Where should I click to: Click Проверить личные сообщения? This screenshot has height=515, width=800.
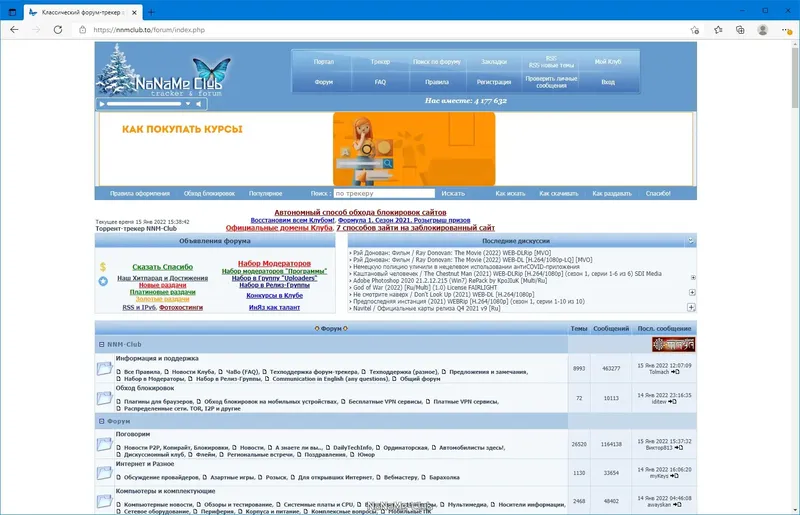[x=551, y=82]
